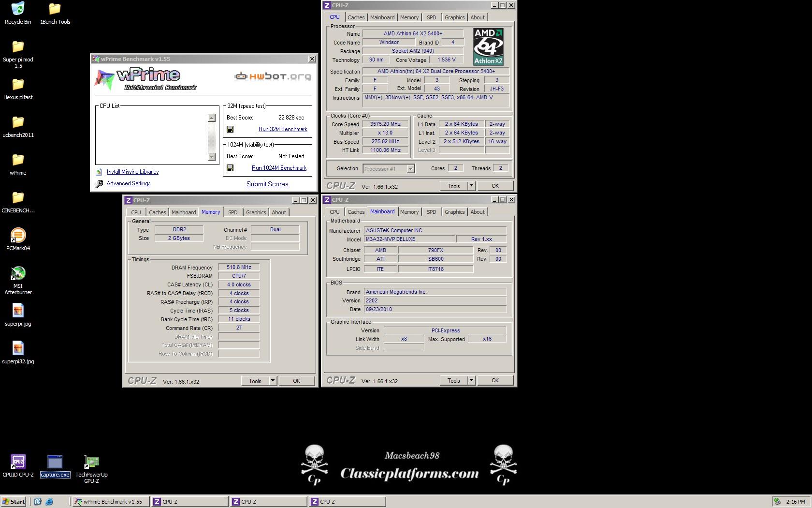Screen dimensions: 812x508
Task: Open Graphics tab in Mainboard CPU-Z window
Action: [454, 212]
